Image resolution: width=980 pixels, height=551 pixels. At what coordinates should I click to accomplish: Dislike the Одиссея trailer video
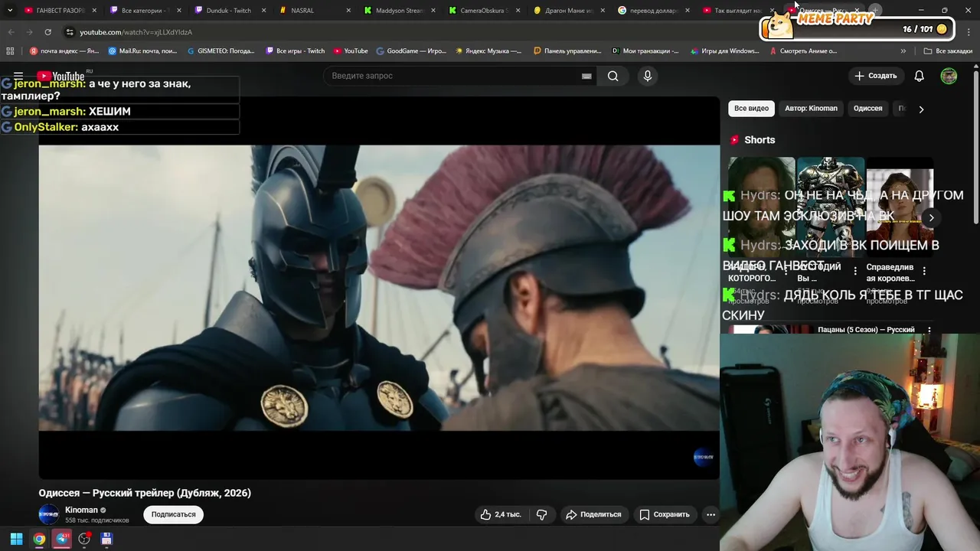click(541, 514)
